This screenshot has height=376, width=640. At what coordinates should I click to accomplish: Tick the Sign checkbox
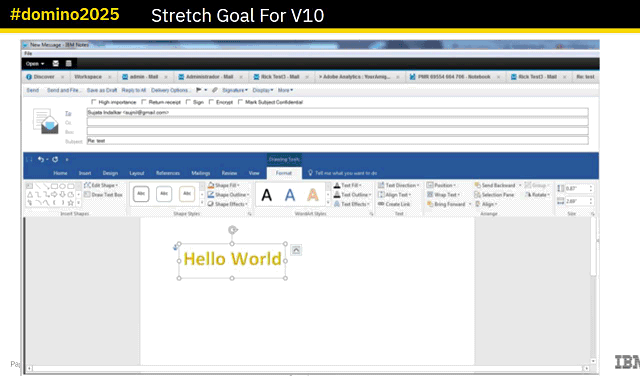[x=188, y=102]
